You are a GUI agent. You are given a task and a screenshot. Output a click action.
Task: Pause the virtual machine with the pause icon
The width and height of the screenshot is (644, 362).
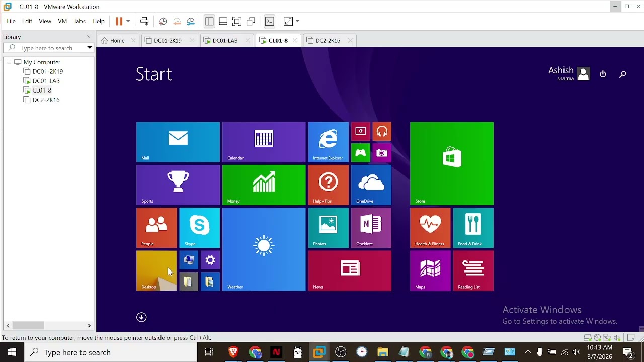tap(119, 22)
